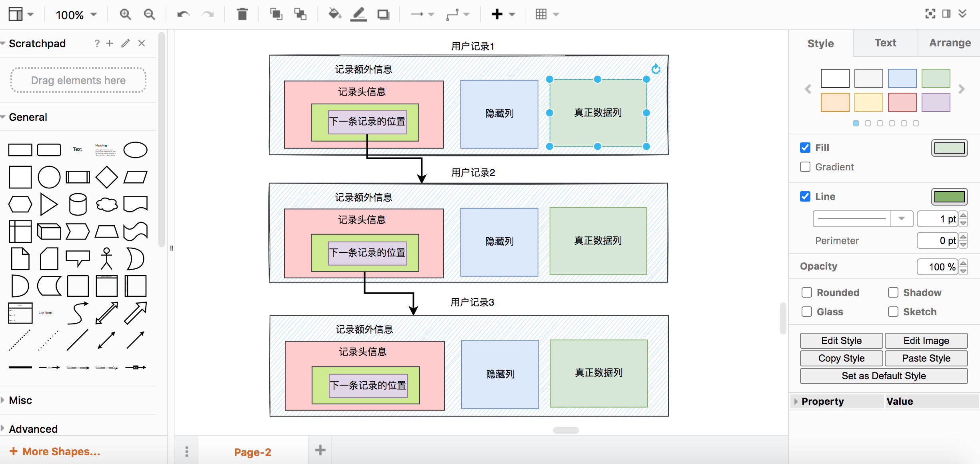Enable the Rounded checkbox

[x=807, y=292]
